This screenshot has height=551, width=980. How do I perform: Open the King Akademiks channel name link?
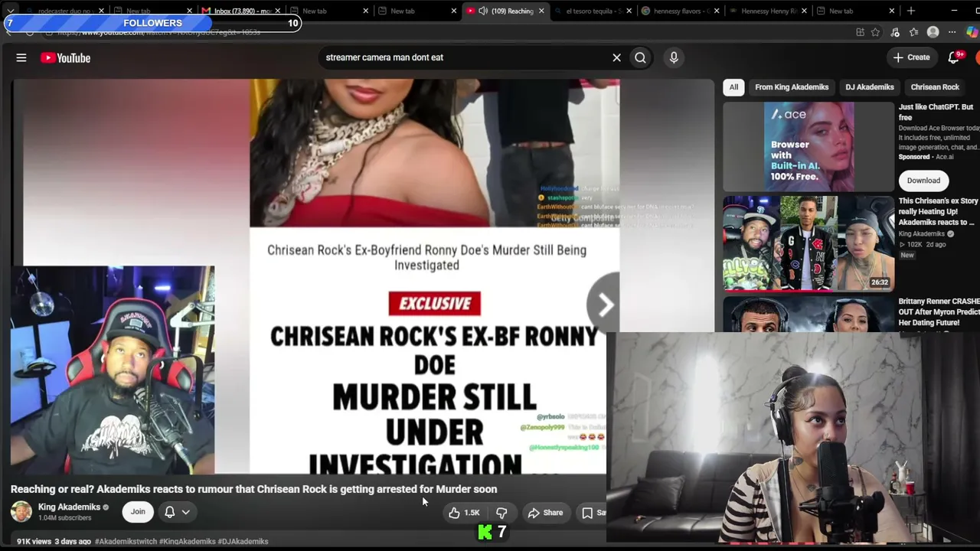coord(69,507)
